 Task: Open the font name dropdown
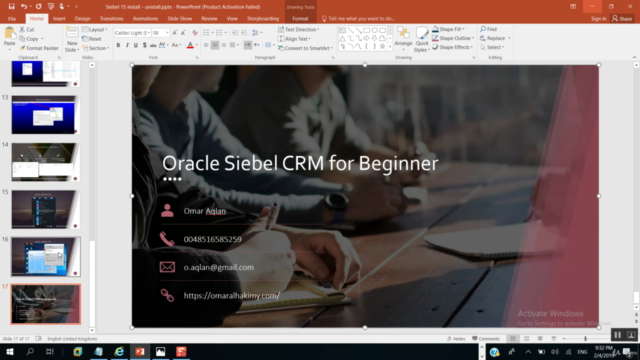coord(149,33)
